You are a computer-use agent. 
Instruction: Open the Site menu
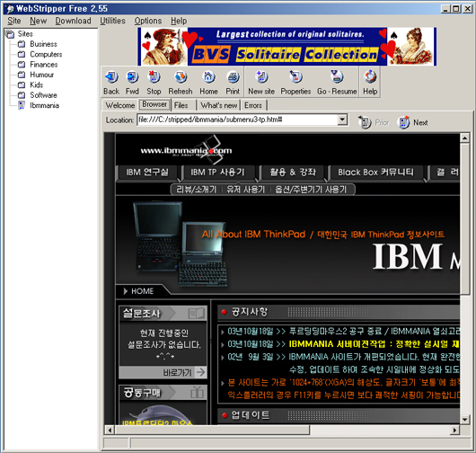(x=14, y=21)
